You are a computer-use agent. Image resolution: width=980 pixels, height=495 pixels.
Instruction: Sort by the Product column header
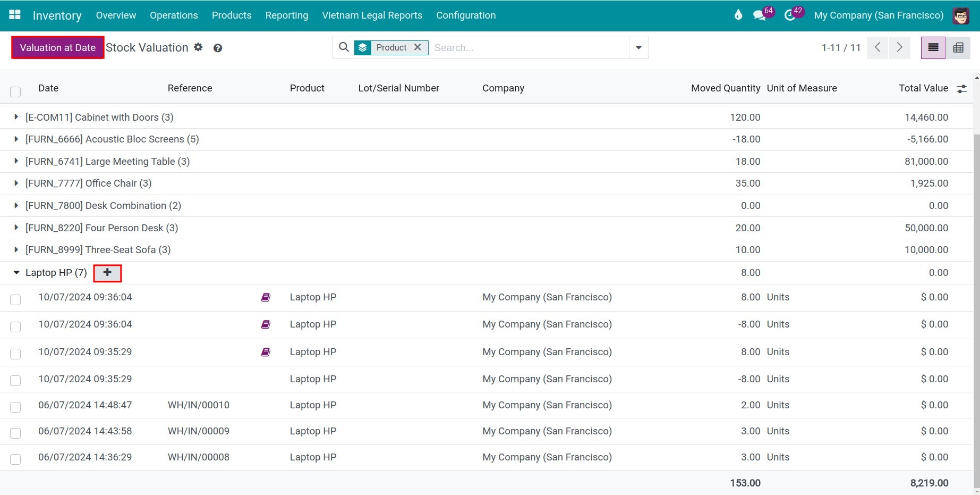tap(307, 88)
